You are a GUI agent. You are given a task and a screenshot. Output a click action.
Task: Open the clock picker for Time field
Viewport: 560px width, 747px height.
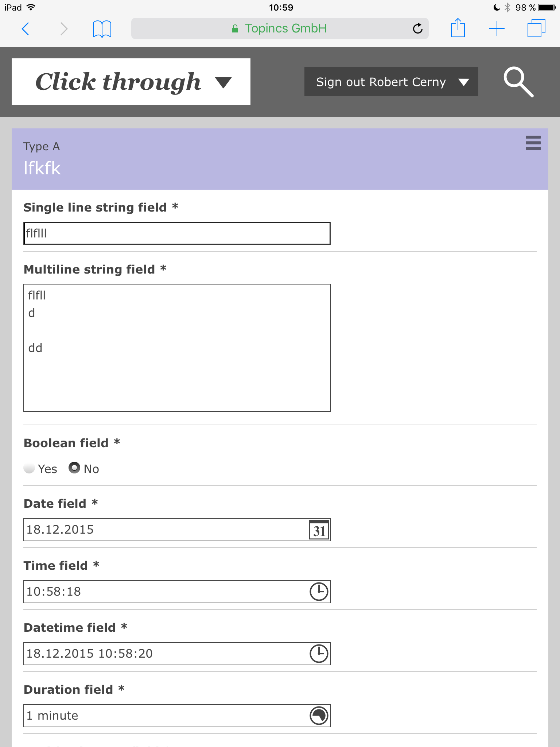coord(319,592)
